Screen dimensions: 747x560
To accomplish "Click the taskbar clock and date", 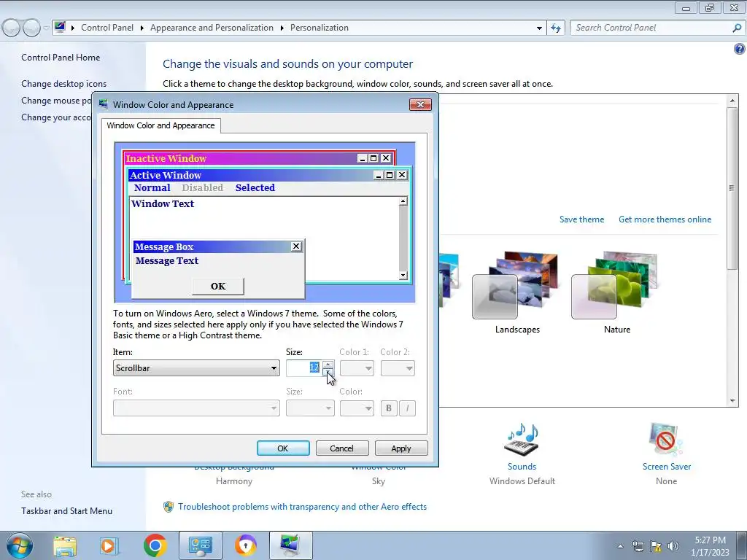I will tap(710, 546).
